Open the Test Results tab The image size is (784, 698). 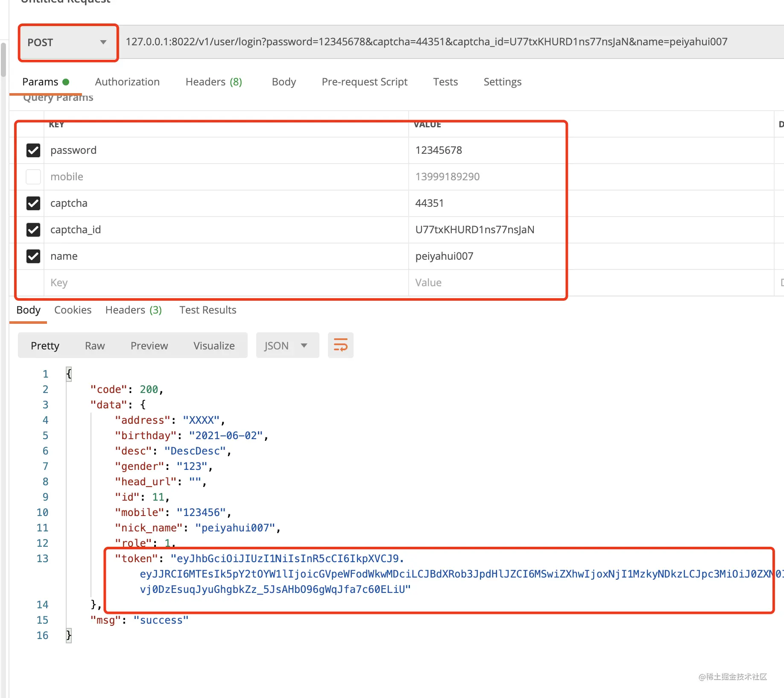click(x=208, y=310)
